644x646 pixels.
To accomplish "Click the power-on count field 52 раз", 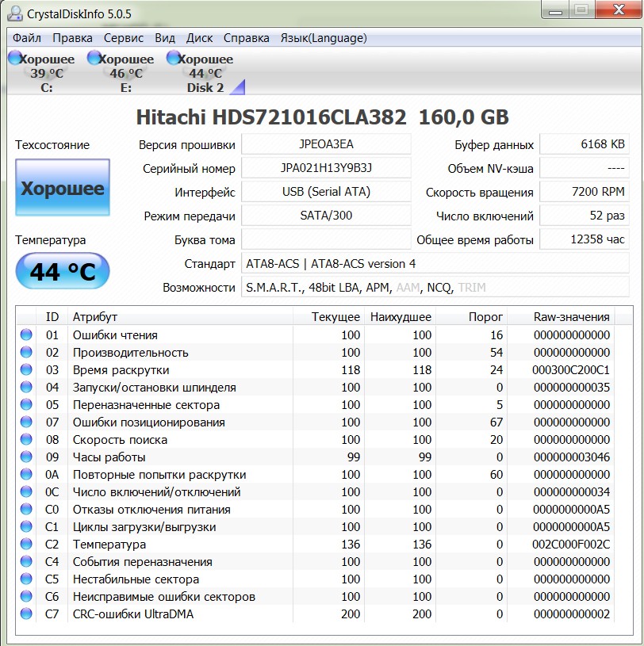I will pos(585,216).
